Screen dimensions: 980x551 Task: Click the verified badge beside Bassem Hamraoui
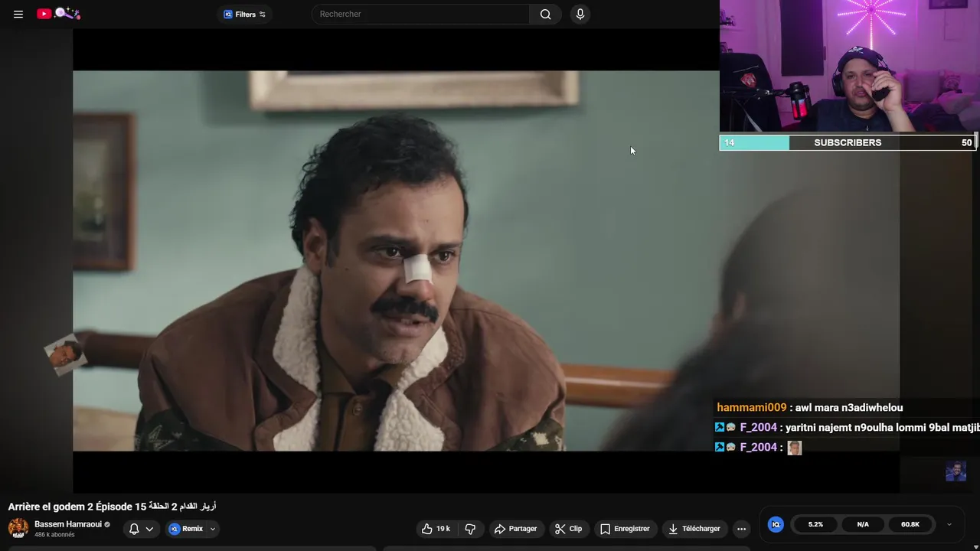pyautogui.click(x=107, y=524)
